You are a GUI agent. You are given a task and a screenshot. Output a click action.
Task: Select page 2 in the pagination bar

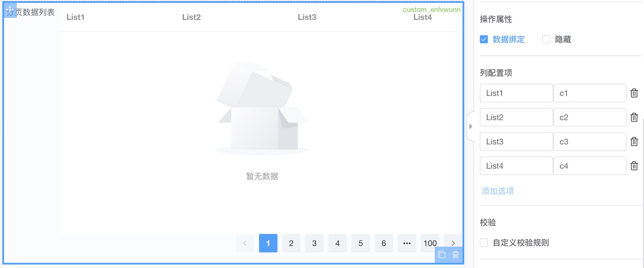coord(291,243)
